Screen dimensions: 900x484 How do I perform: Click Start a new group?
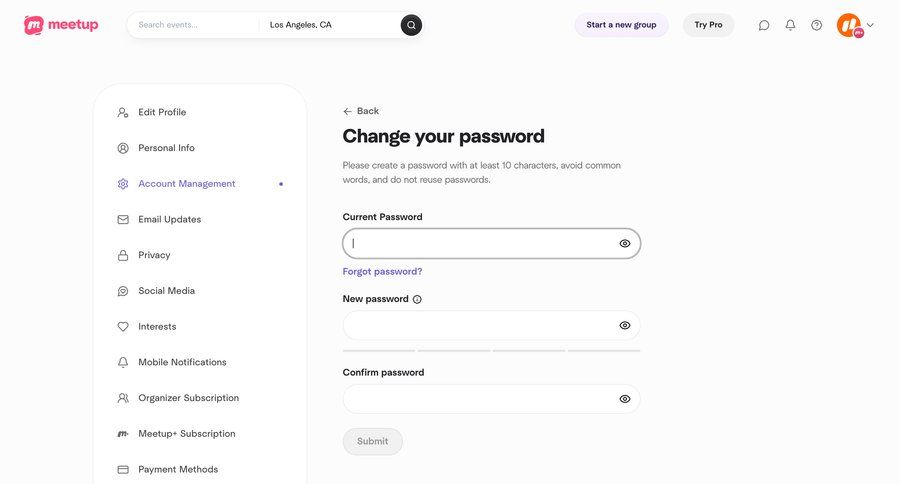[x=621, y=25]
